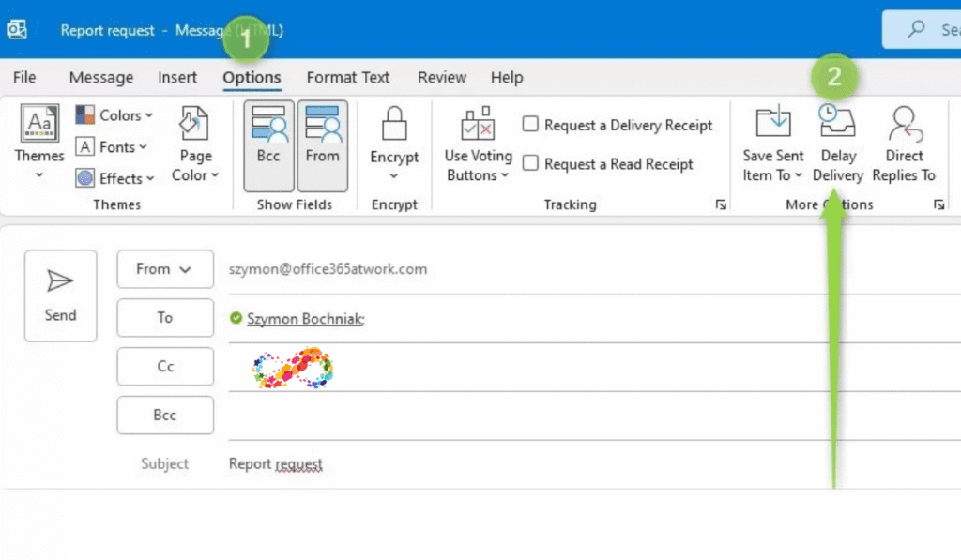This screenshot has height=560, width=961.
Task: Expand the Colors dropdown
Action: [114, 115]
